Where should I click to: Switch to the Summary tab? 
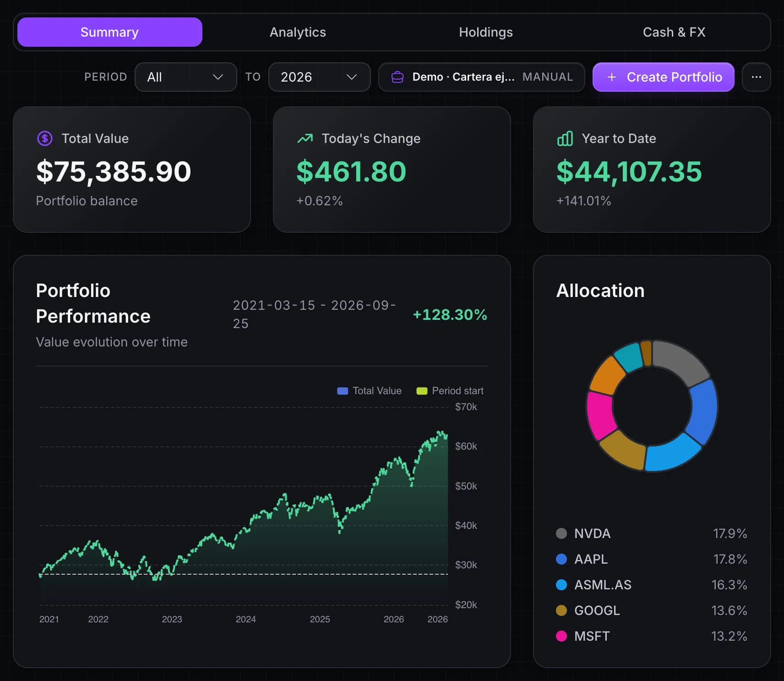(110, 32)
